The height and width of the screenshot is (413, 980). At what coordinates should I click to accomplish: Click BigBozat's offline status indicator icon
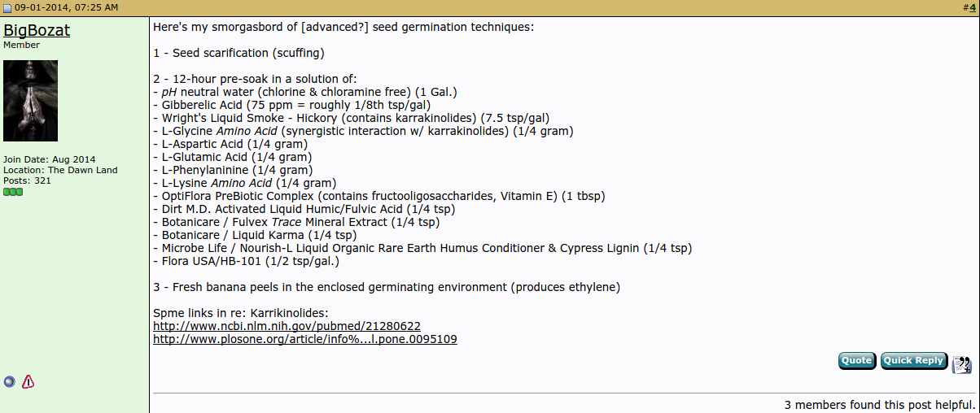coord(10,381)
